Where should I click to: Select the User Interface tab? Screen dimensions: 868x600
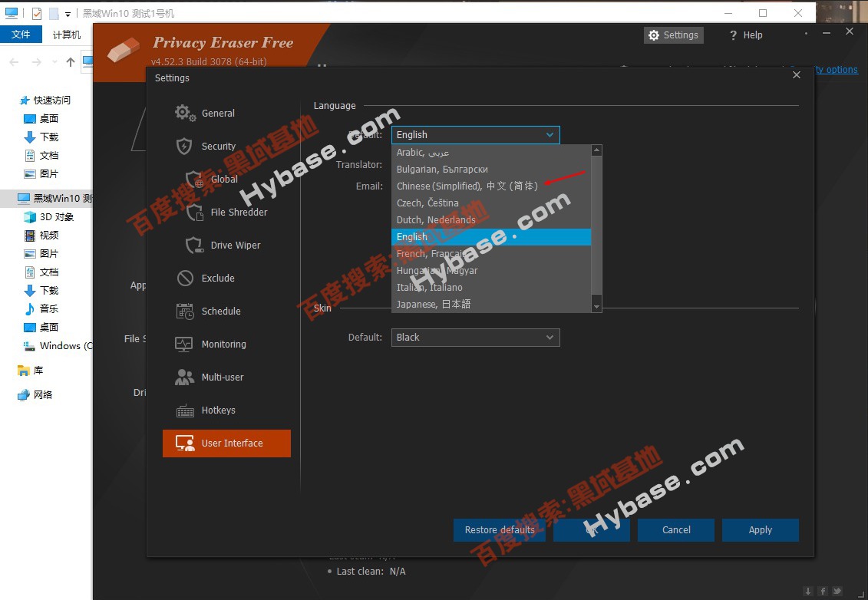pyautogui.click(x=226, y=443)
